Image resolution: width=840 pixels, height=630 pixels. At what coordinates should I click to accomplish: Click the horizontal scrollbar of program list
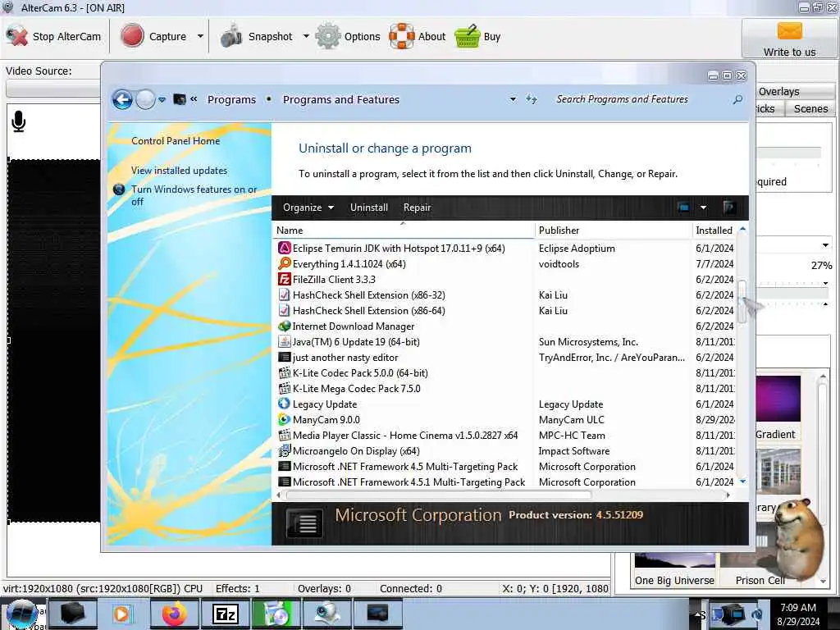[440, 495]
